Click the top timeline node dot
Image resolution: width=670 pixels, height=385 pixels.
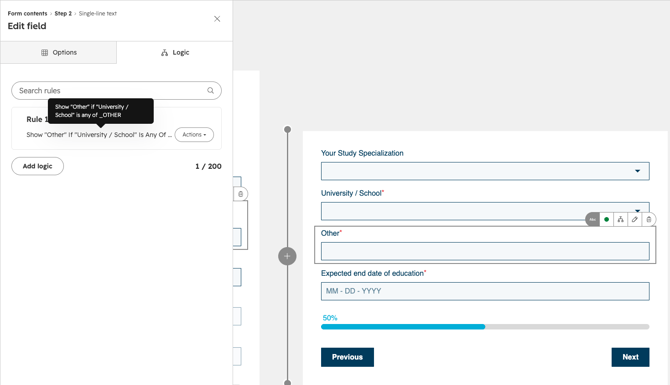click(288, 129)
